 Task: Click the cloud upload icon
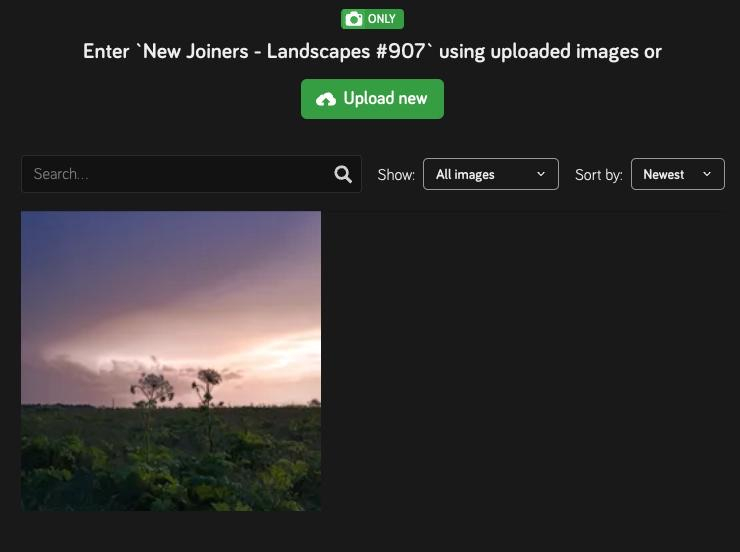(326, 99)
